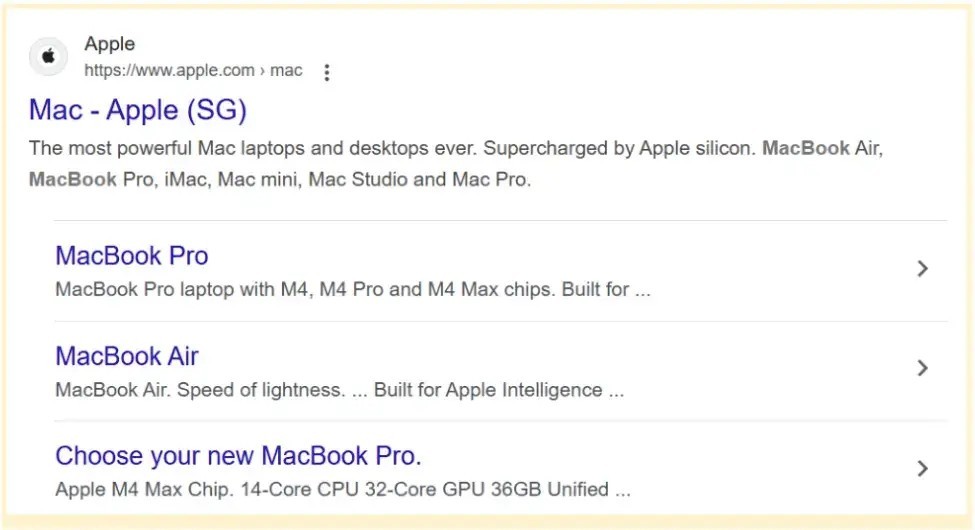
Task: Expand the MacBook Air row chevron
Action: pyautogui.click(x=923, y=368)
